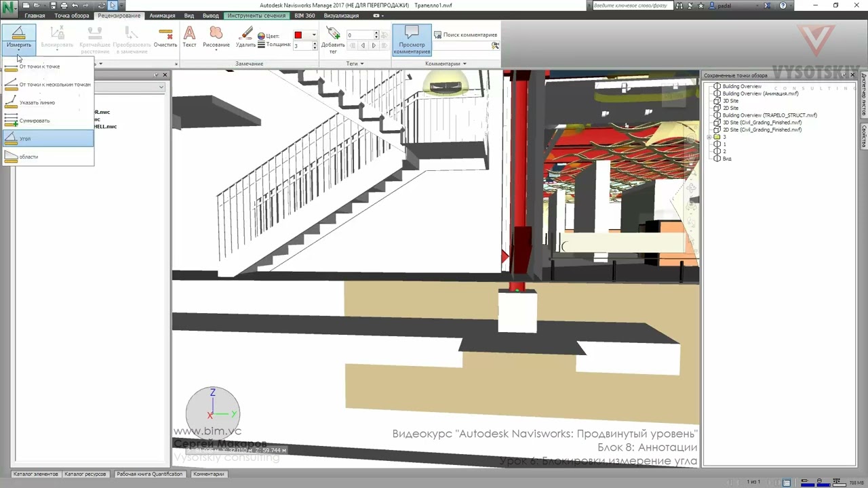This screenshot has height=488, width=868.
Task: Open Диспетчер листов side tab
Action: 864,95
